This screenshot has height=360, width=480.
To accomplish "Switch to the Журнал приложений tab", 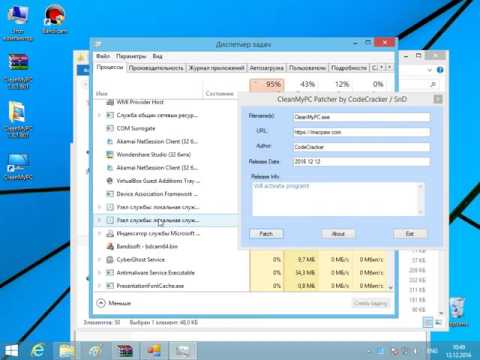I will point(217,68).
